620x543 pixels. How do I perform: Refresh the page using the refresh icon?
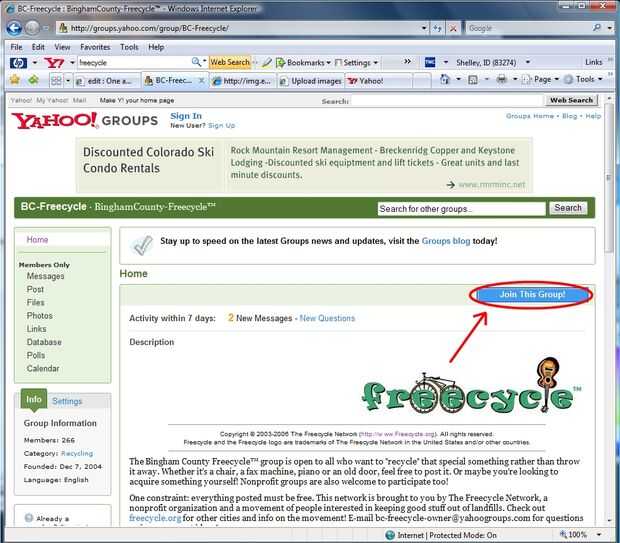(x=437, y=28)
